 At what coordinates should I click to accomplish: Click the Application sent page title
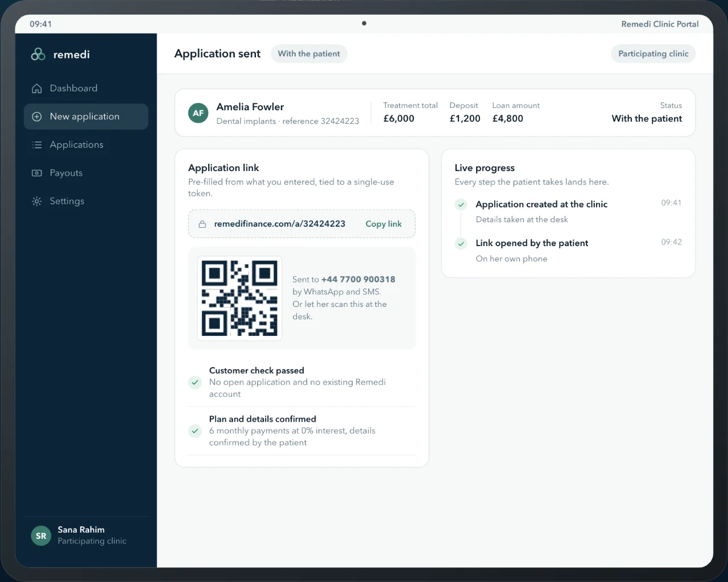[x=217, y=53]
